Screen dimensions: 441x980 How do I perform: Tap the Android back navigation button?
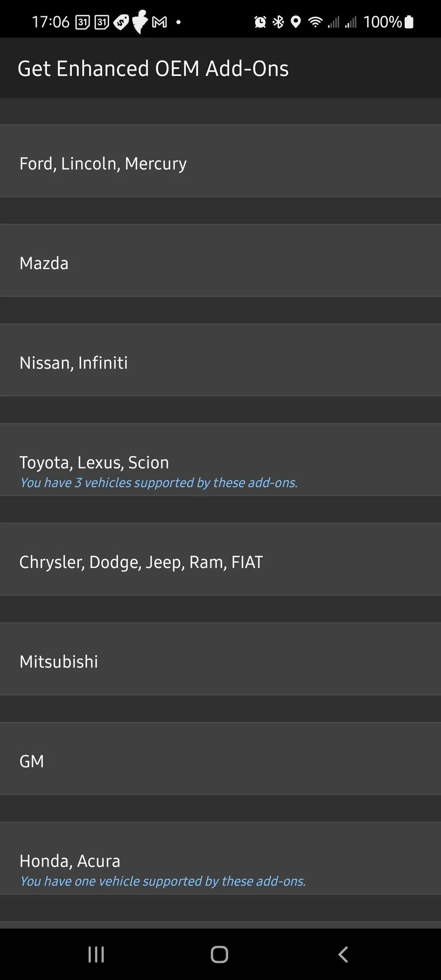point(343,954)
